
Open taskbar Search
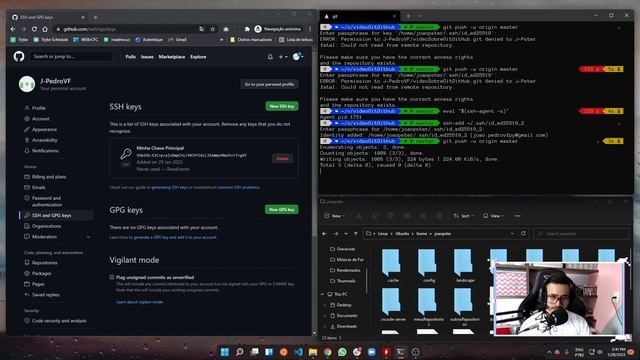coord(240,352)
